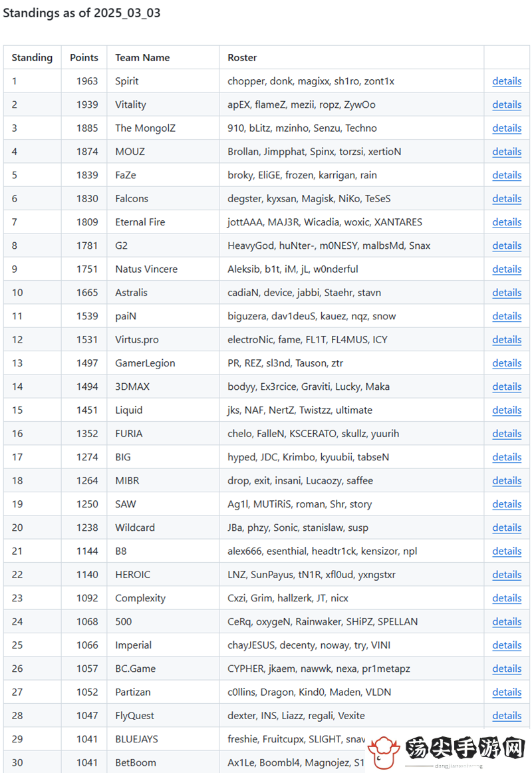Open details for team 500
The height and width of the screenshot is (773, 532).
point(507,621)
